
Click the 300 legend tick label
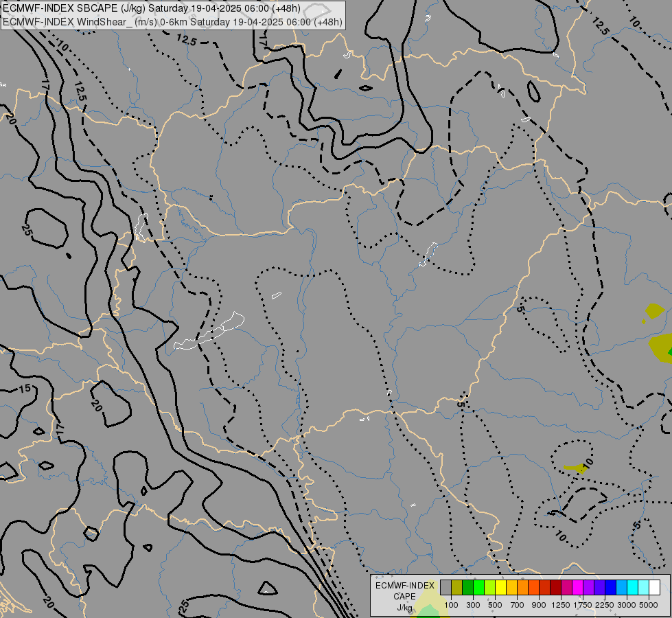point(473,605)
